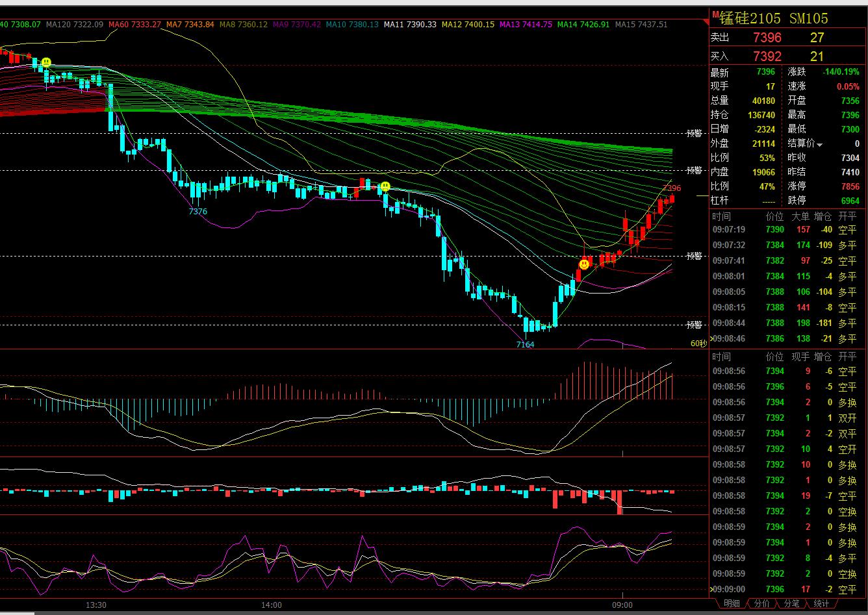Click the 7164 low price annotation
868x615 pixels.
tap(525, 344)
